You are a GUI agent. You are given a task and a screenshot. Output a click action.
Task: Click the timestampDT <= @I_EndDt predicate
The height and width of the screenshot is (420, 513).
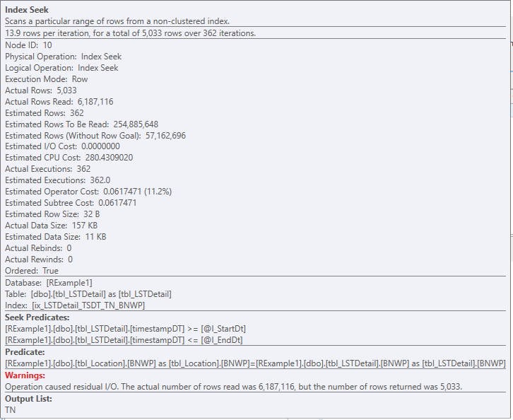[x=124, y=340]
